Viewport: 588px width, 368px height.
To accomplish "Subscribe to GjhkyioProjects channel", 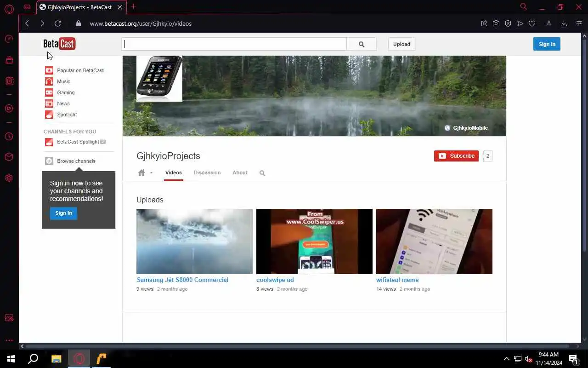I will click(x=456, y=156).
